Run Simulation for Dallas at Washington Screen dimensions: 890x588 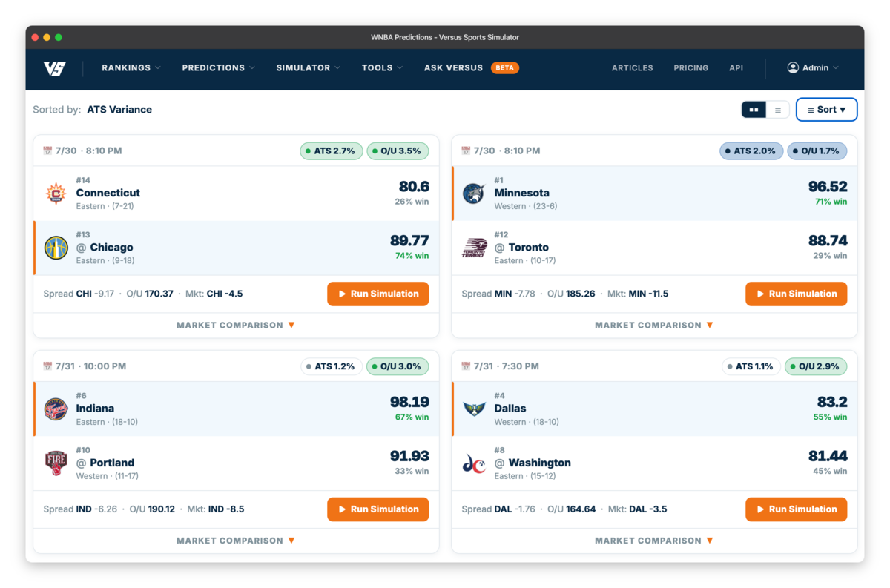point(796,509)
